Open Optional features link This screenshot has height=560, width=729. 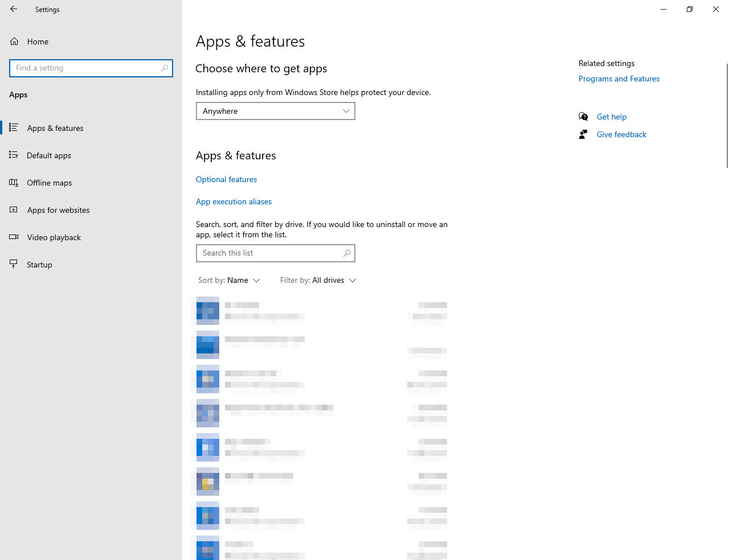[x=226, y=179]
